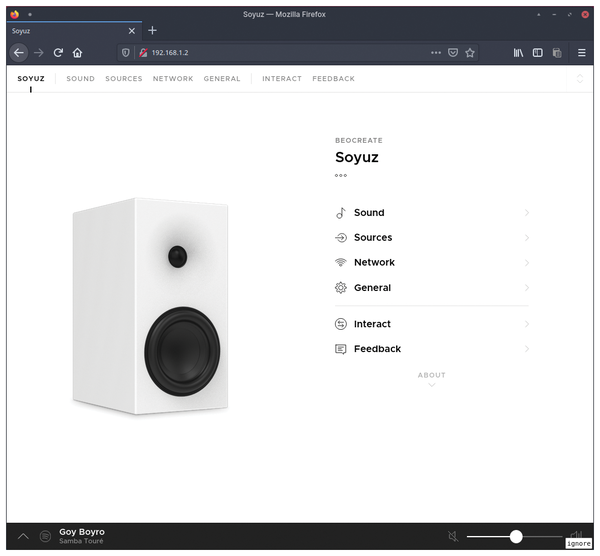Image resolution: width=600 pixels, height=556 pixels.
Task: Open Firefox hamburger menu
Action: pos(582,53)
